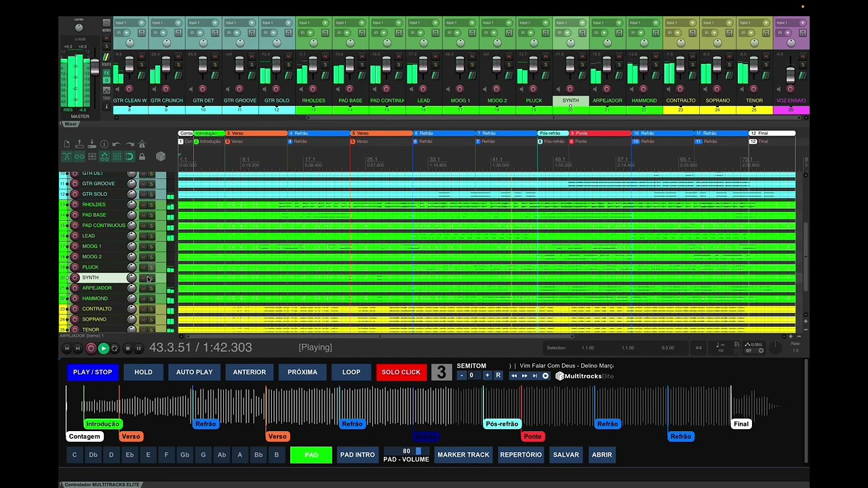Click Pós-refrão marker in controller waveform
The image size is (868, 488).
(502, 424)
